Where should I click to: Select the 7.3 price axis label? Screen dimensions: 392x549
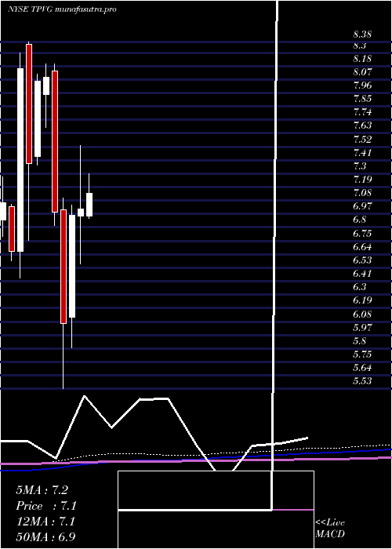(x=359, y=166)
